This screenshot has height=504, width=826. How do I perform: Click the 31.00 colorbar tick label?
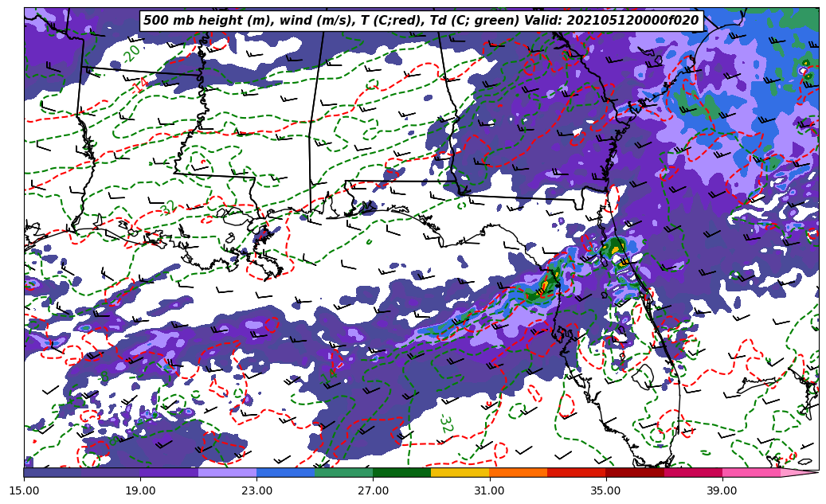coord(489,490)
